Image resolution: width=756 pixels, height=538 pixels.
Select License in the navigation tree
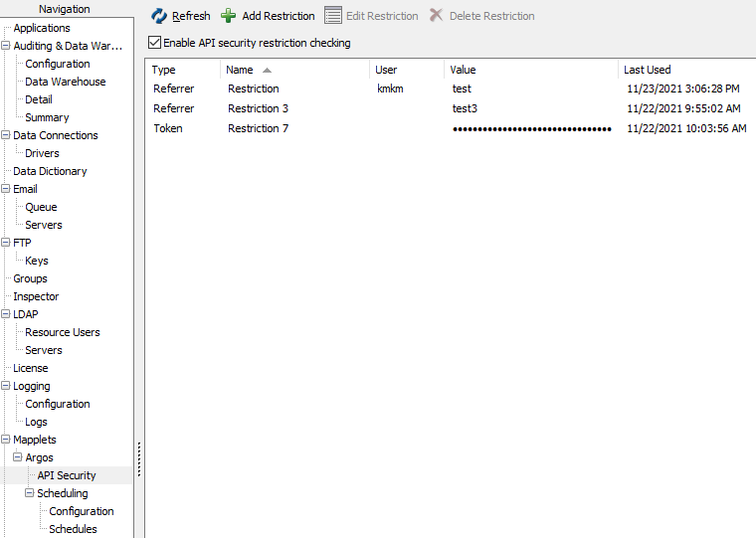(x=30, y=368)
